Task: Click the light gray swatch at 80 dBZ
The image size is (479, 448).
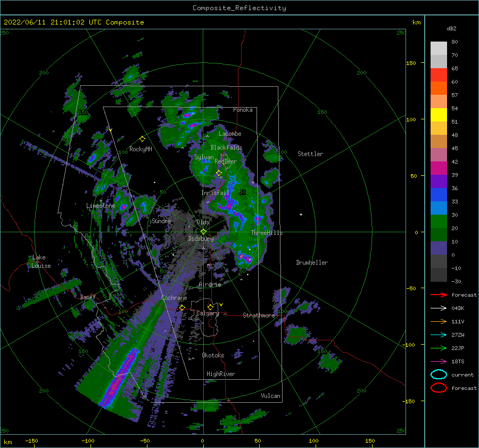Action: click(439, 48)
